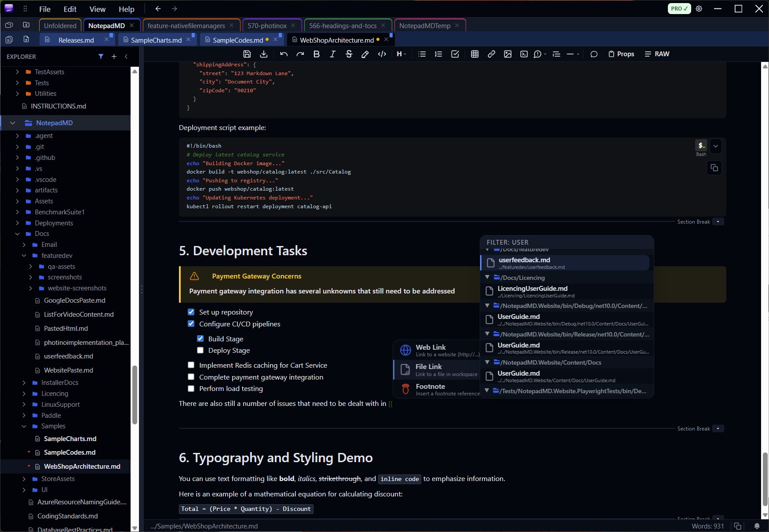Open heading level dropdown
This screenshot has width=769, height=532.
pos(401,54)
